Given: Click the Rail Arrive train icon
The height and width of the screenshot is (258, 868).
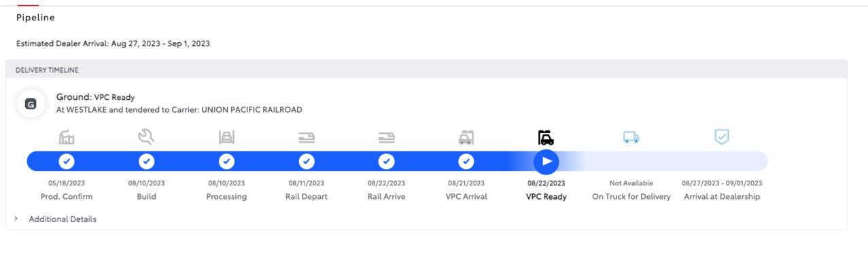Looking at the screenshot, I should (x=386, y=138).
